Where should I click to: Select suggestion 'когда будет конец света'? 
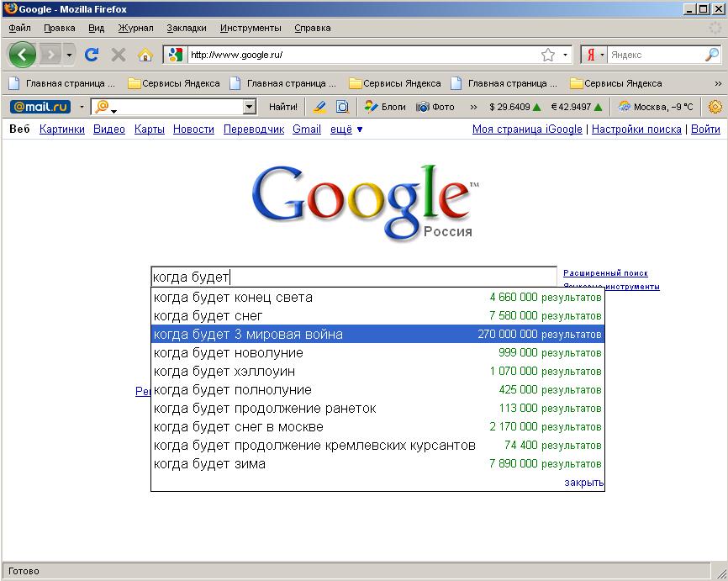(234, 298)
